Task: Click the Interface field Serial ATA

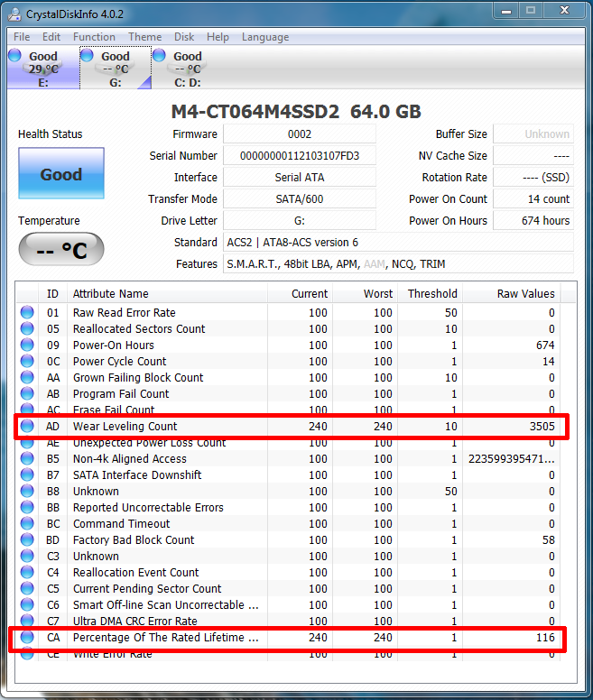Action: click(299, 177)
